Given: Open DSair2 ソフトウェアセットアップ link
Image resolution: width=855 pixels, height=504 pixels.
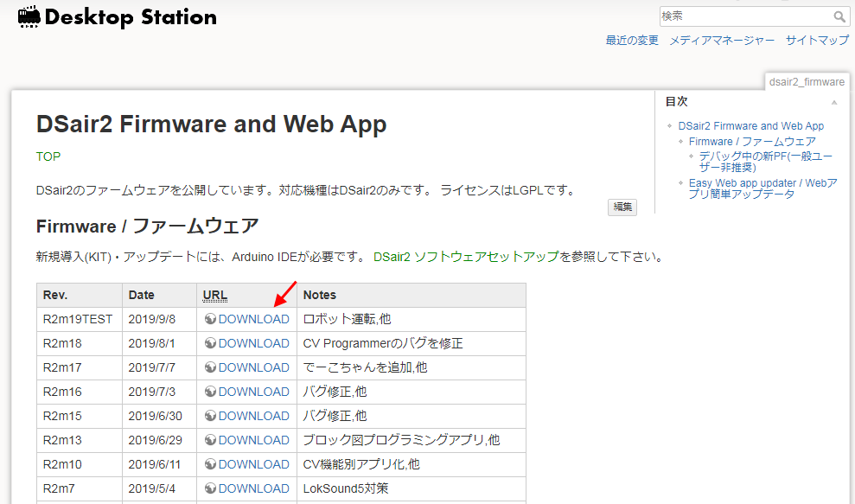Looking at the screenshot, I should (x=466, y=257).
